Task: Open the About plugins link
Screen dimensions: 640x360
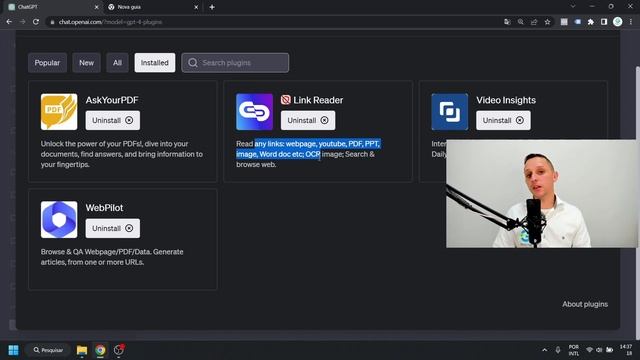Action: click(x=585, y=304)
